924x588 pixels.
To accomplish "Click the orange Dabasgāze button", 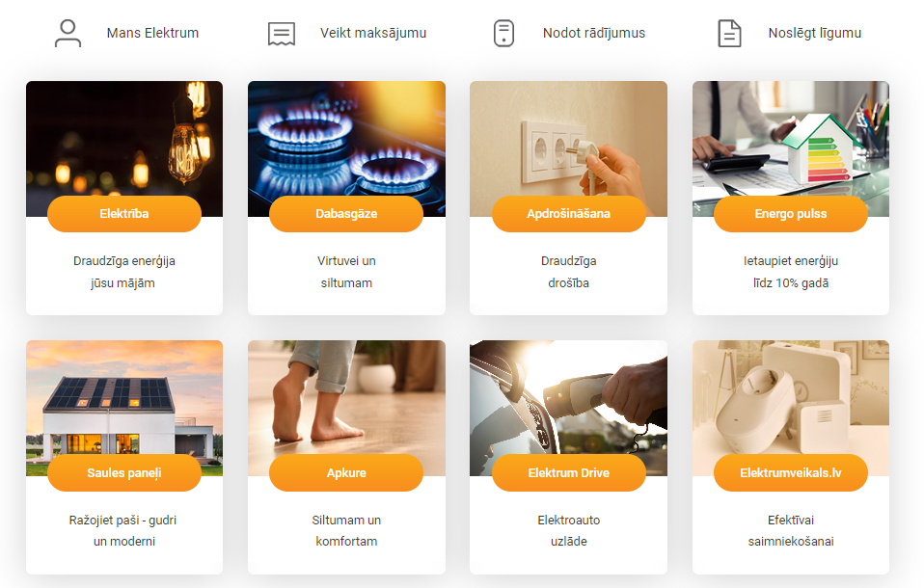I will (346, 214).
